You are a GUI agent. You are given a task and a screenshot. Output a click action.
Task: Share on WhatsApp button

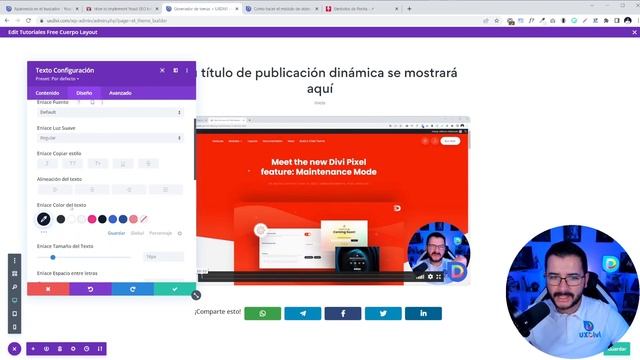pos(263,313)
